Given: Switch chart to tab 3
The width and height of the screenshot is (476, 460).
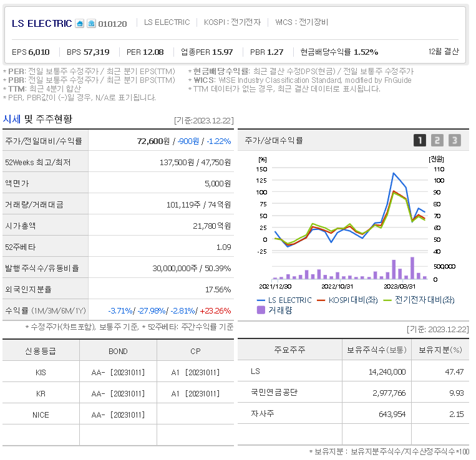Looking at the screenshot, I should pos(454,140).
